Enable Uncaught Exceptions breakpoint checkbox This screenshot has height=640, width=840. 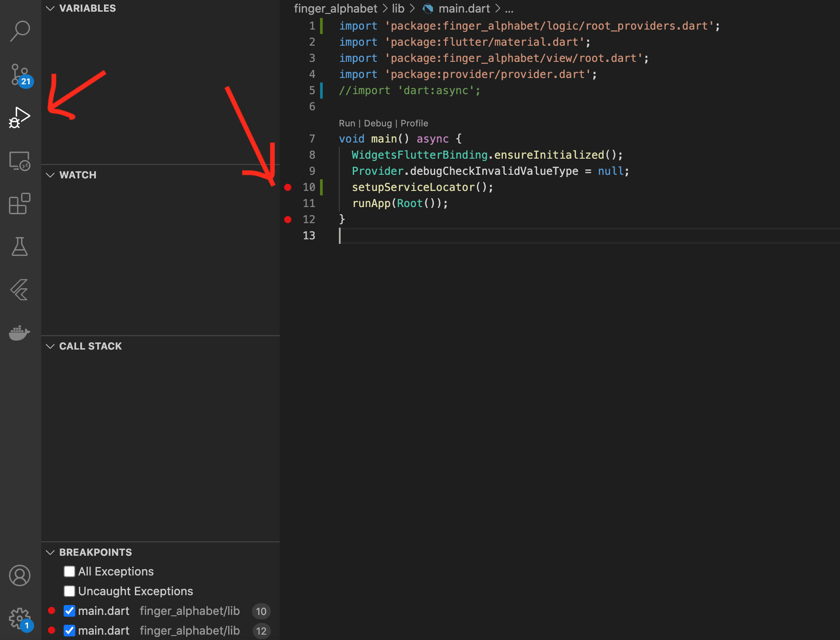(69, 591)
